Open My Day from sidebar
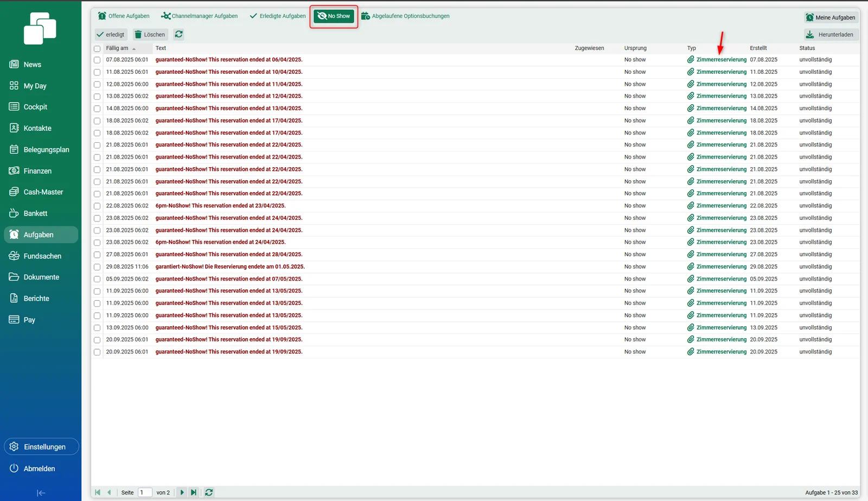868x501 pixels. click(x=41, y=86)
